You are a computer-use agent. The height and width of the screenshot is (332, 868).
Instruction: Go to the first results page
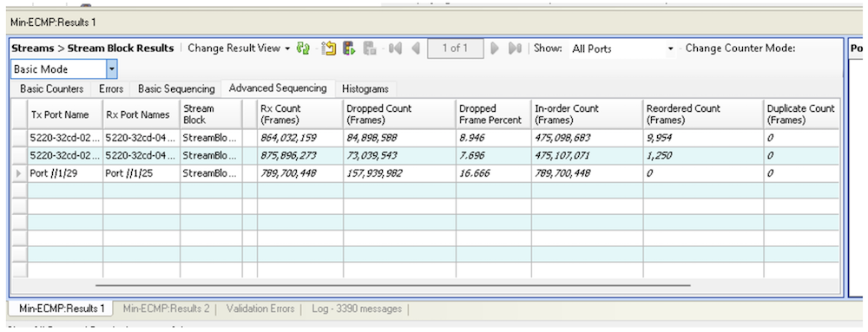[x=395, y=48]
